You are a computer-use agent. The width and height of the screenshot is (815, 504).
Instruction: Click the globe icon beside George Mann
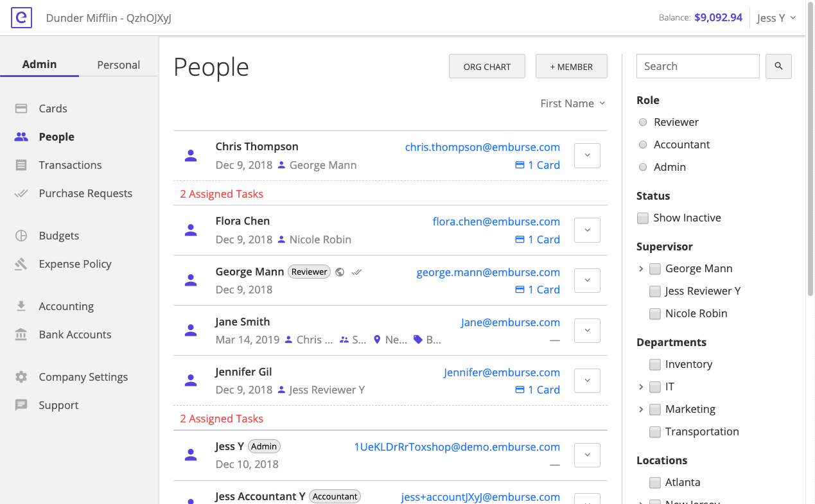[x=340, y=272]
